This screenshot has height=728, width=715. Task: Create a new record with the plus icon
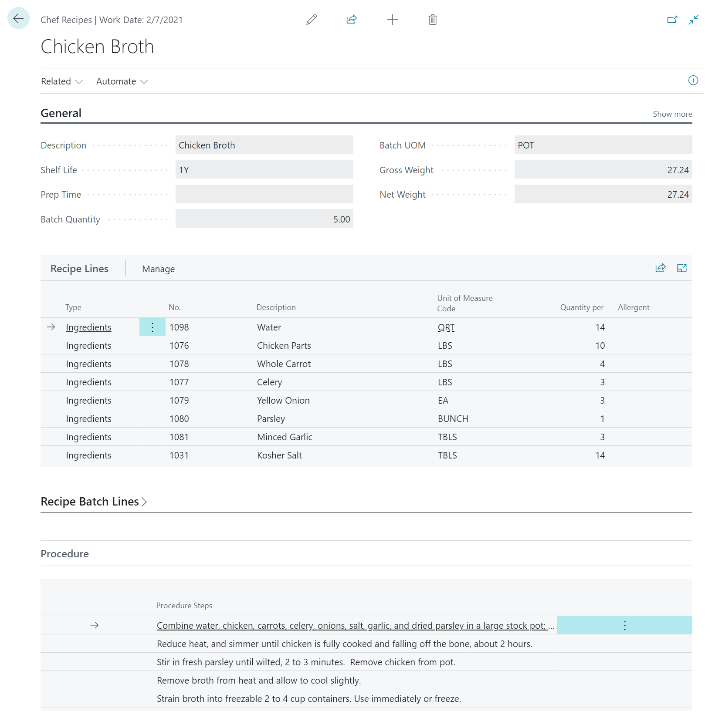point(392,20)
